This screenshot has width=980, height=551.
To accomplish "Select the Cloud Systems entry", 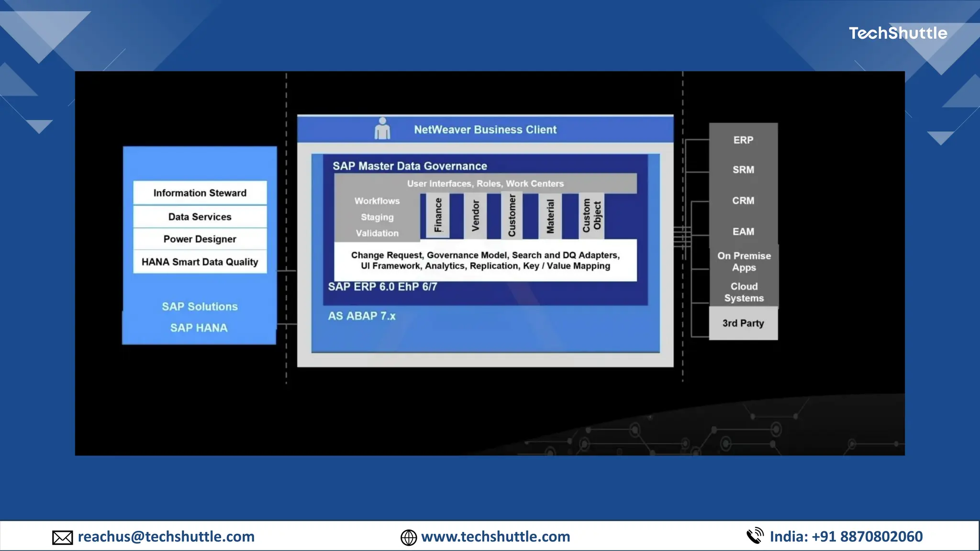I will 744,292.
